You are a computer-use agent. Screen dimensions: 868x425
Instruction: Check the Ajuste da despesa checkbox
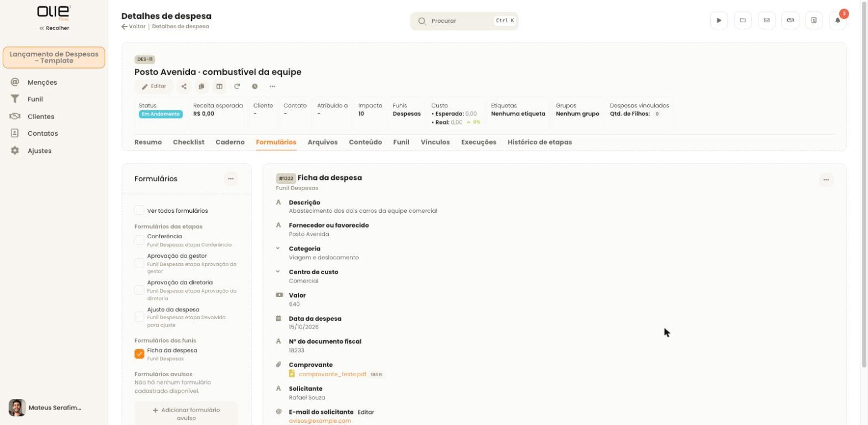point(139,317)
